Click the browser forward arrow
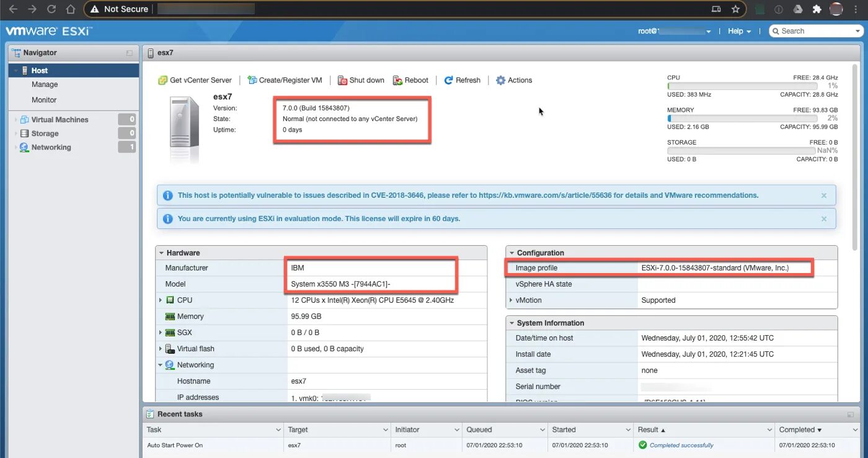The height and width of the screenshot is (458, 868). tap(32, 9)
